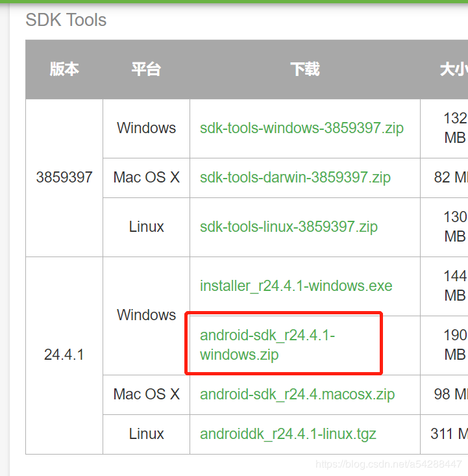The width and height of the screenshot is (468, 476).
Task: Select the 3859397 version cell
Action: 64,177
